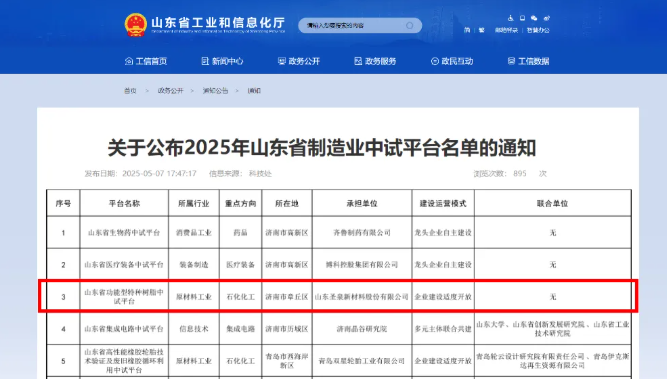Image resolution: width=667 pixels, height=379 pixels.
Task: Click the cell 山东圣泉新材料股份有限公司
Action: [x=362, y=296]
